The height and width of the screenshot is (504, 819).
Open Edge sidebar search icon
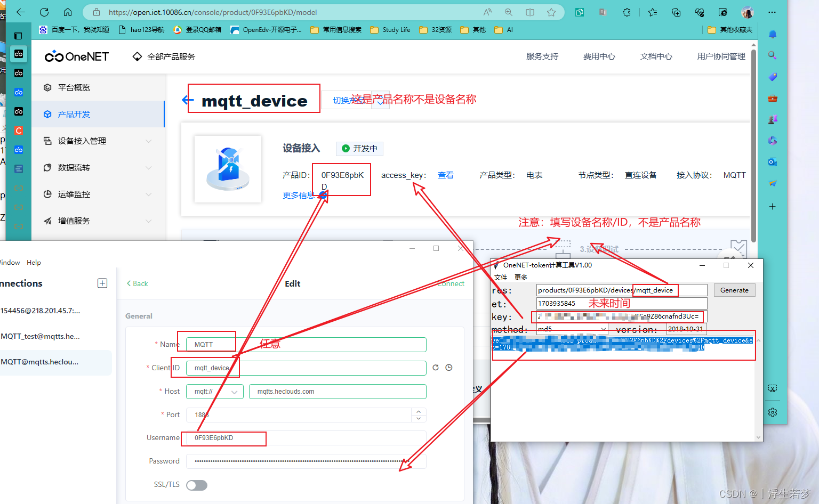[772, 55]
